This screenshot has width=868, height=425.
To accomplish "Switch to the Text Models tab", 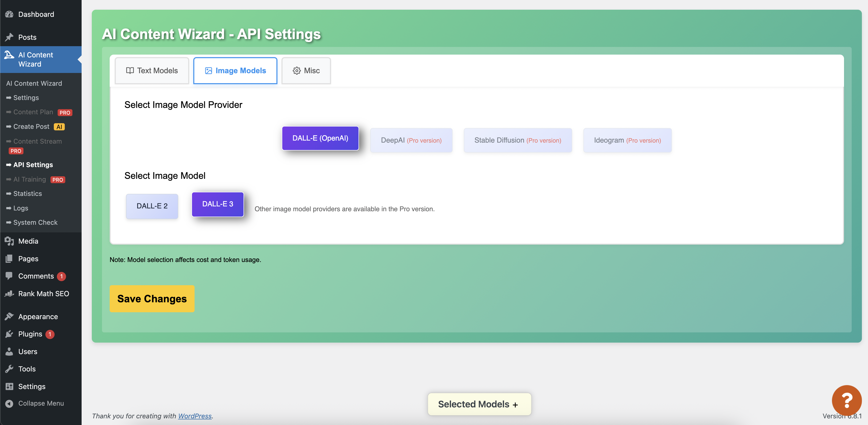I will [x=152, y=70].
